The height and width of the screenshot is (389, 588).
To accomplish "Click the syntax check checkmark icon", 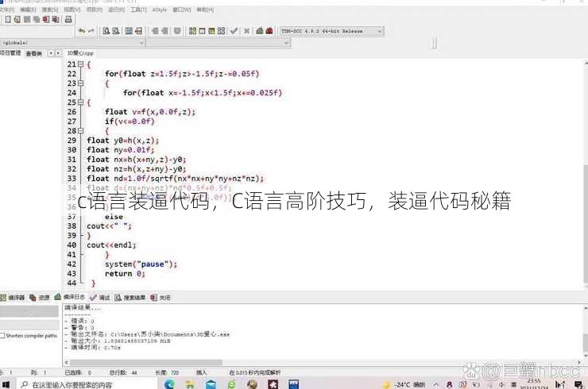I will (x=234, y=31).
